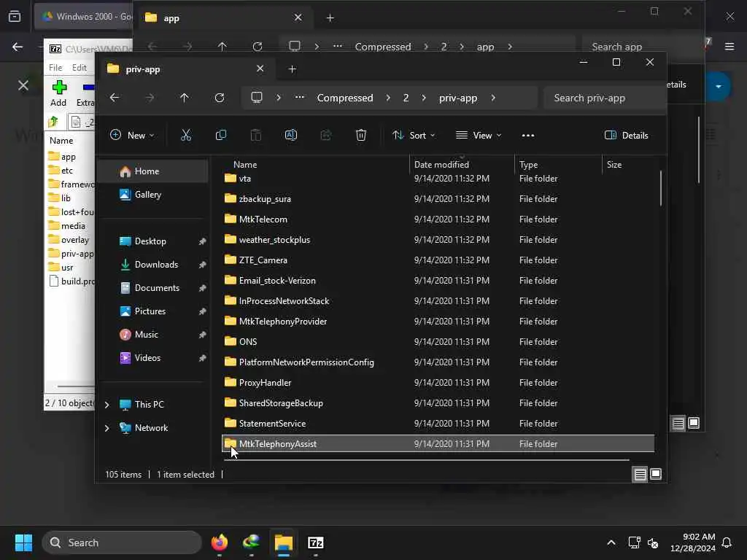The width and height of the screenshot is (747, 560).
Task: Click the Add button in 7-Zip window
Action: point(58,93)
